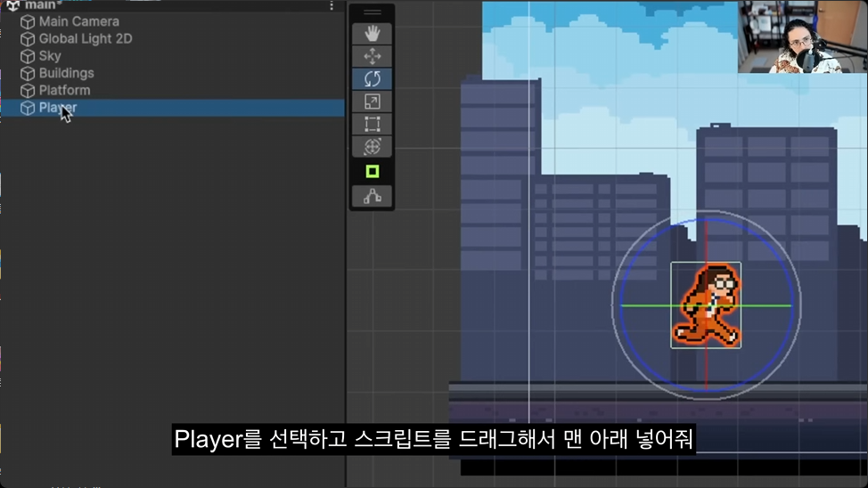This screenshot has width=868, height=488.
Task: Select the Sky object in the Hierarchy
Action: [50, 56]
